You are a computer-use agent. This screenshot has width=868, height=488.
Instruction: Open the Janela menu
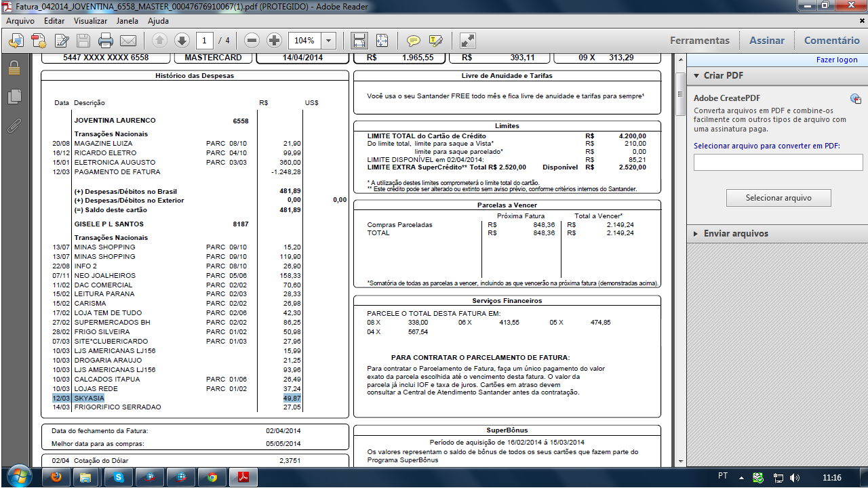click(127, 21)
